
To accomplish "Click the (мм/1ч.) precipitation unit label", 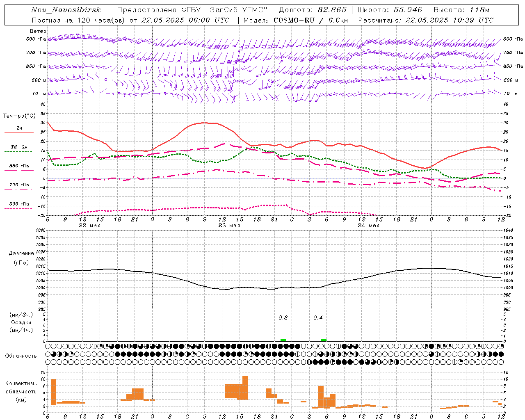I will click(21, 330).
